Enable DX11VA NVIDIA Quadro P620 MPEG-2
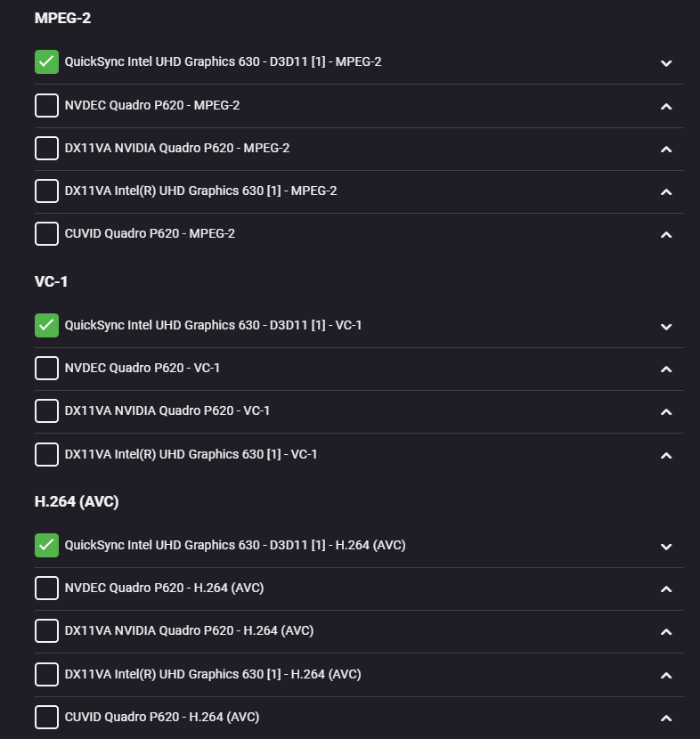700x739 pixels. click(46, 149)
